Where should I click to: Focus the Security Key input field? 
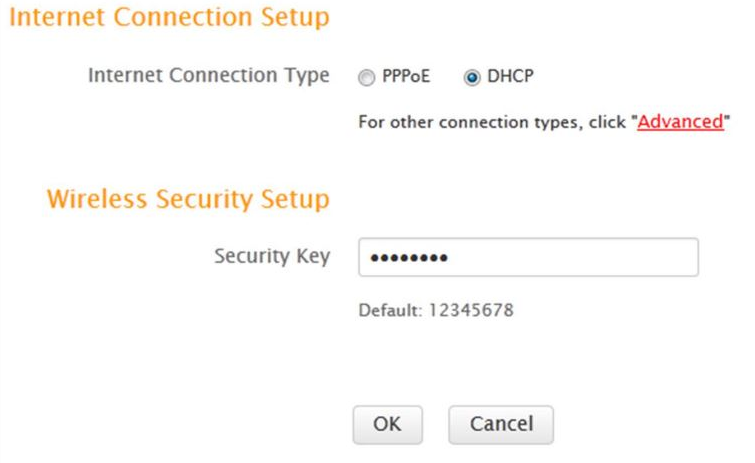(528, 257)
